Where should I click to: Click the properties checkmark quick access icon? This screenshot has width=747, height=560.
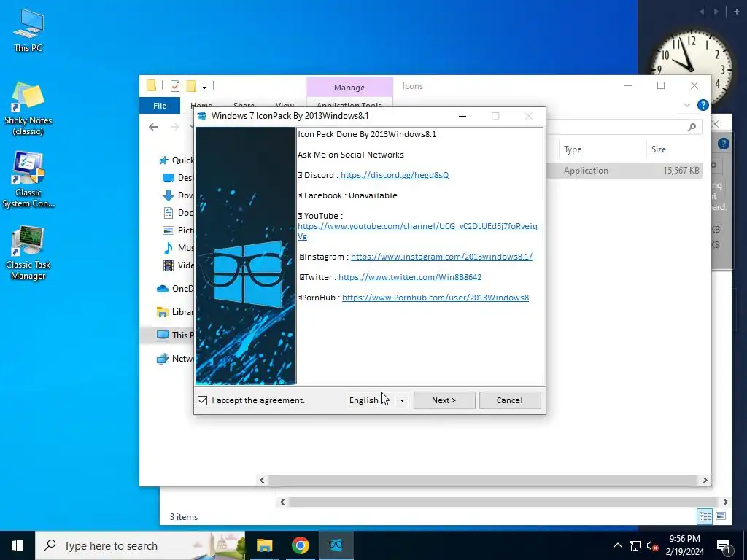(x=175, y=86)
